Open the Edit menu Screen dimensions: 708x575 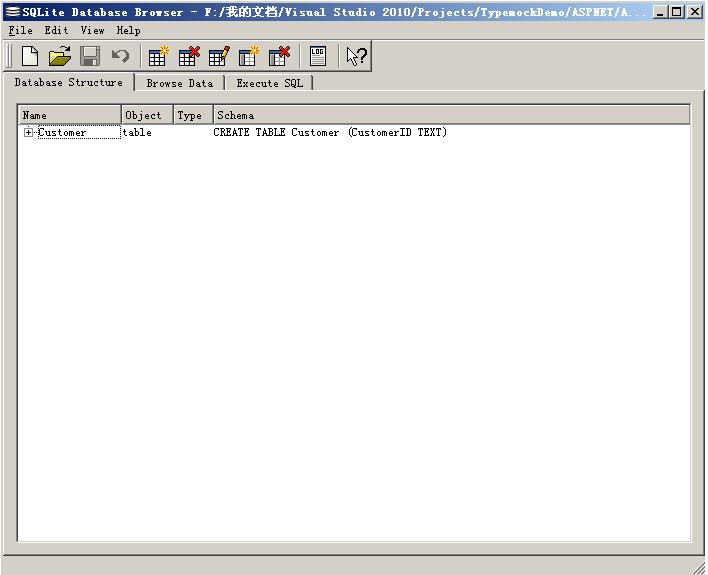56,31
